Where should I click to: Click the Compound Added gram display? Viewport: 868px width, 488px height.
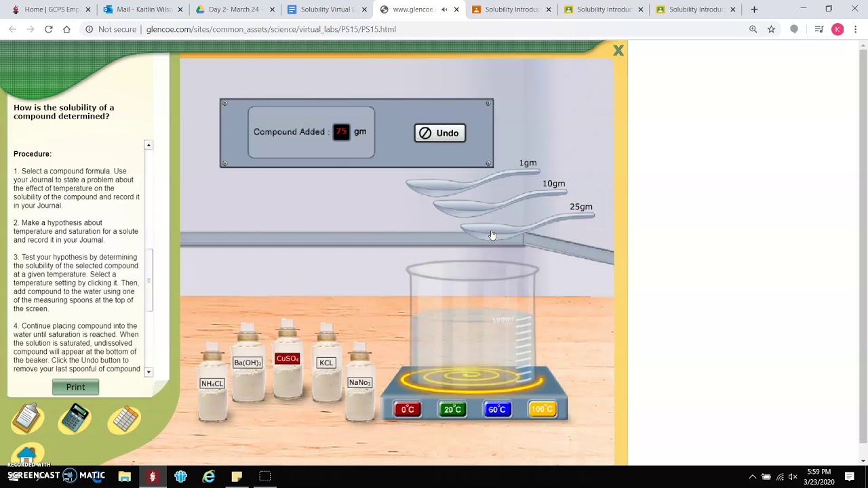341,132
